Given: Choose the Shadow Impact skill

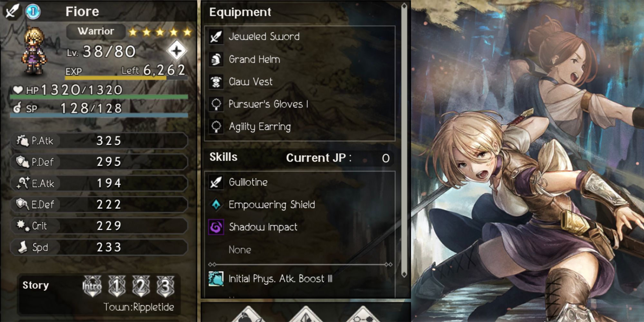Looking at the screenshot, I should coord(300,227).
